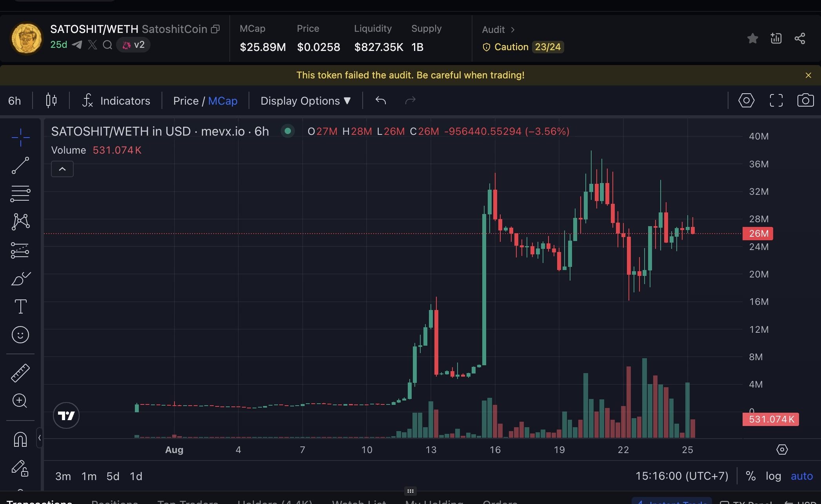Copy the SatoshitCoin contract address
The height and width of the screenshot is (504, 821).
[x=215, y=29]
